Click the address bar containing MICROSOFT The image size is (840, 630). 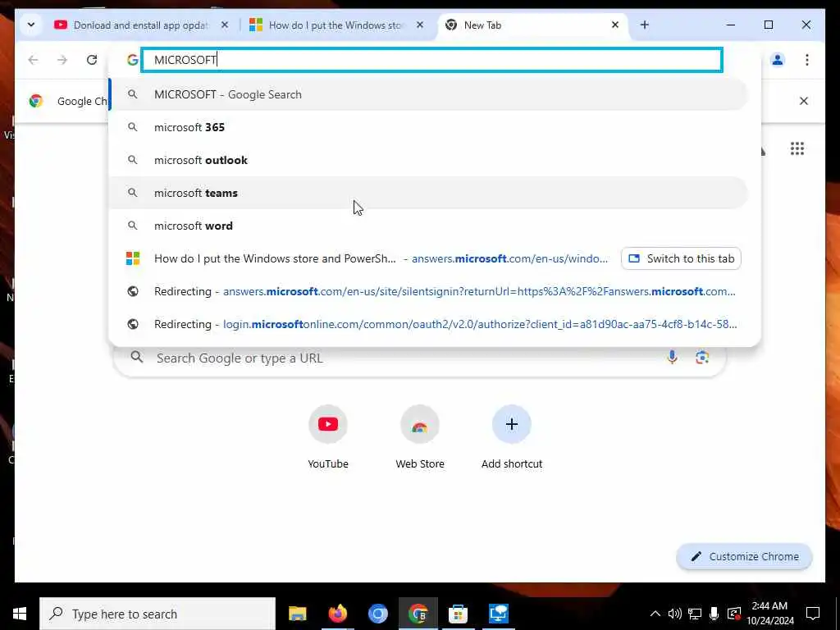tap(431, 60)
